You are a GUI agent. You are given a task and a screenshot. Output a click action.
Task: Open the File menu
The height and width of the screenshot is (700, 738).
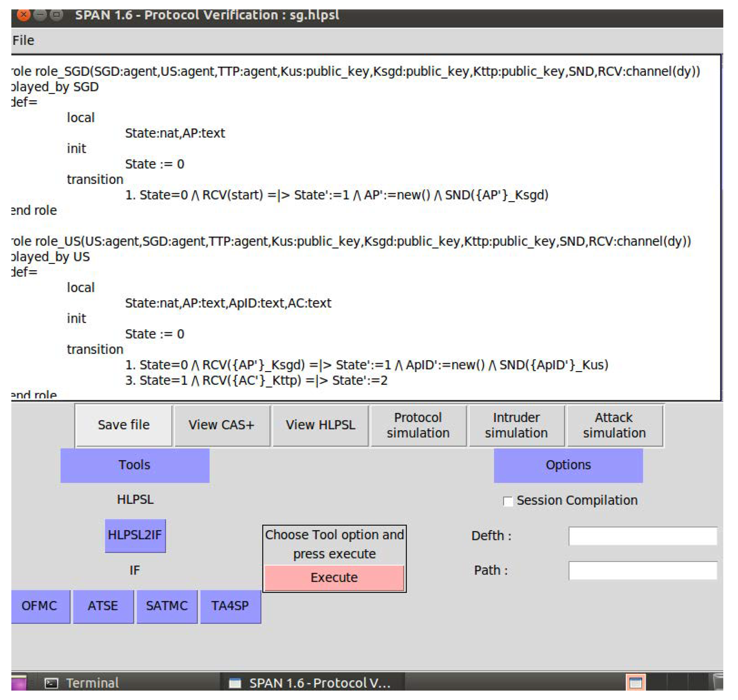tap(23, 40)
